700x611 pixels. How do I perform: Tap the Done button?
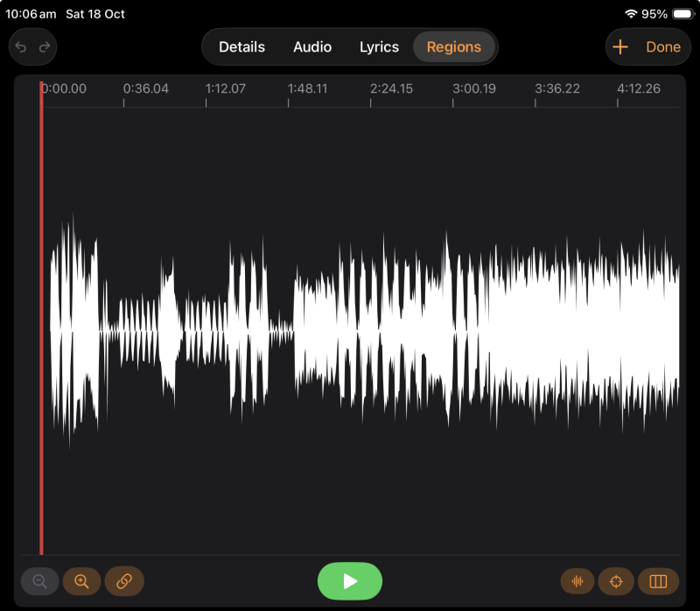click(x=663, y=47)
